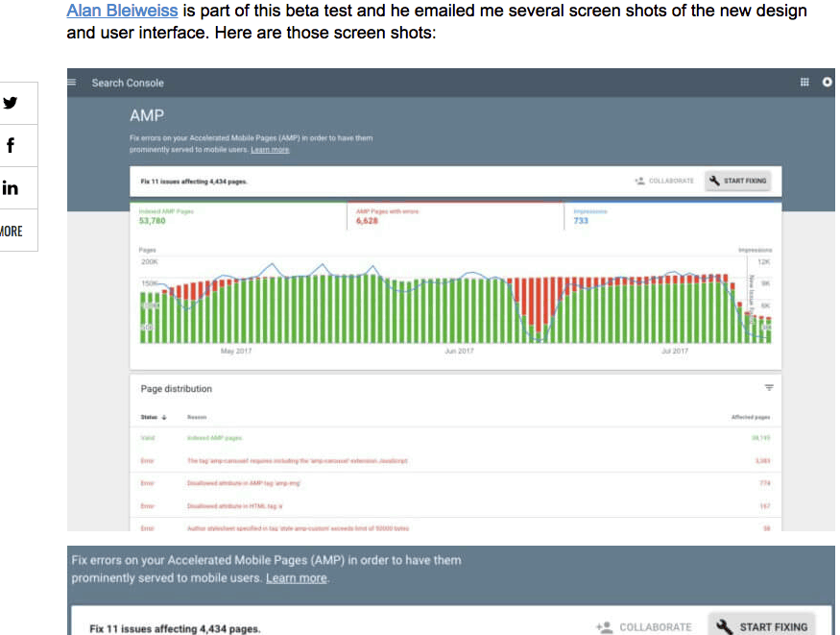
Task: Click COLLABORATE in the enlarged bottom screenshot
Action: pyautogui.click(x=644, y=627)
